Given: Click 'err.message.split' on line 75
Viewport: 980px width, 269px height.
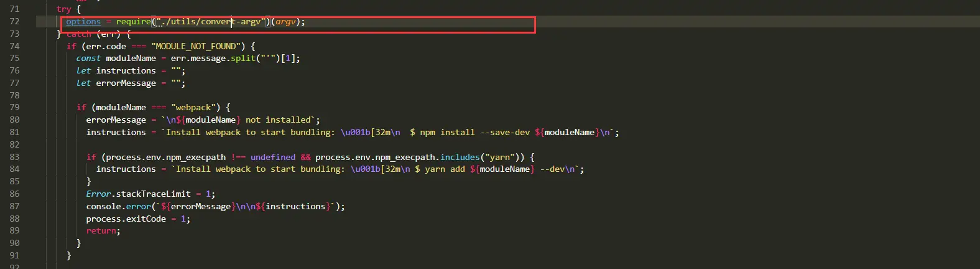Looking at the screenshot, I should [213, 58].
